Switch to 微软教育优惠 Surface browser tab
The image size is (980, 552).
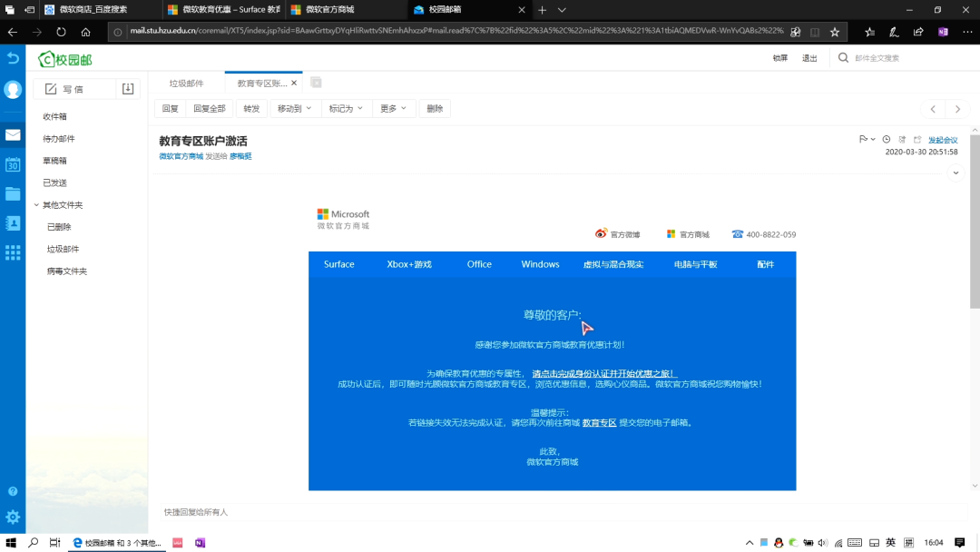click(x=224, y=10)
